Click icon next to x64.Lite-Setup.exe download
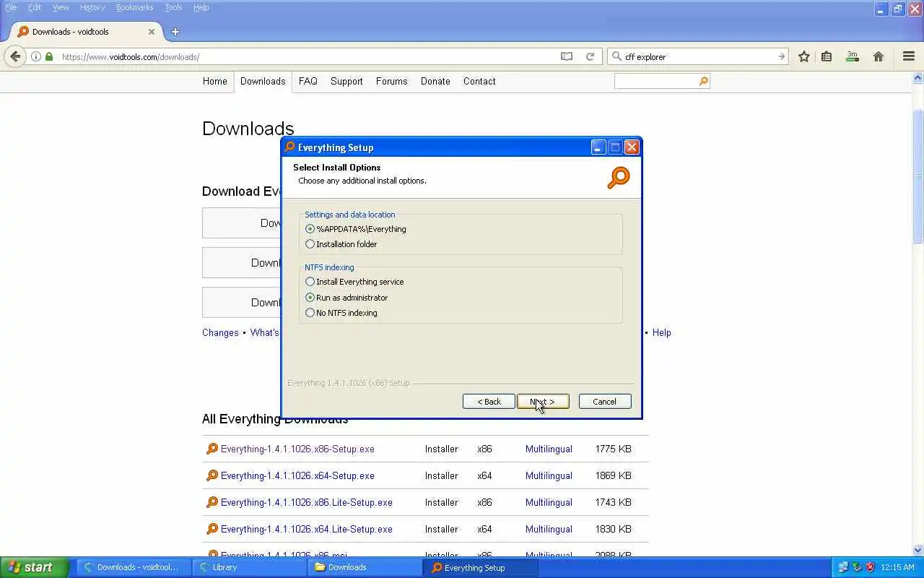 point(212,529)
